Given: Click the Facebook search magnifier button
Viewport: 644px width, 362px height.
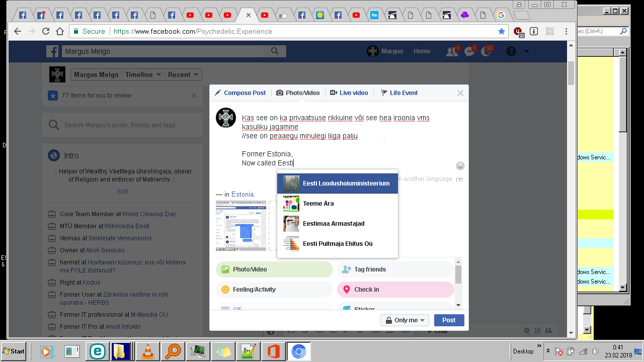Looking at the screenshot, I should 275,51.
